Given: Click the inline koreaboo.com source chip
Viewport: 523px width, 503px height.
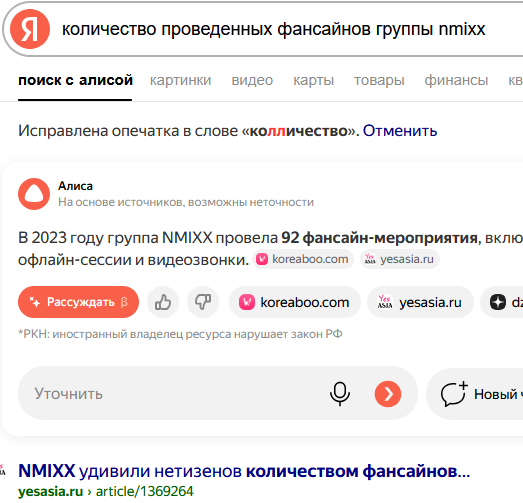Looking at the screenshot, I should pos(303,259).
